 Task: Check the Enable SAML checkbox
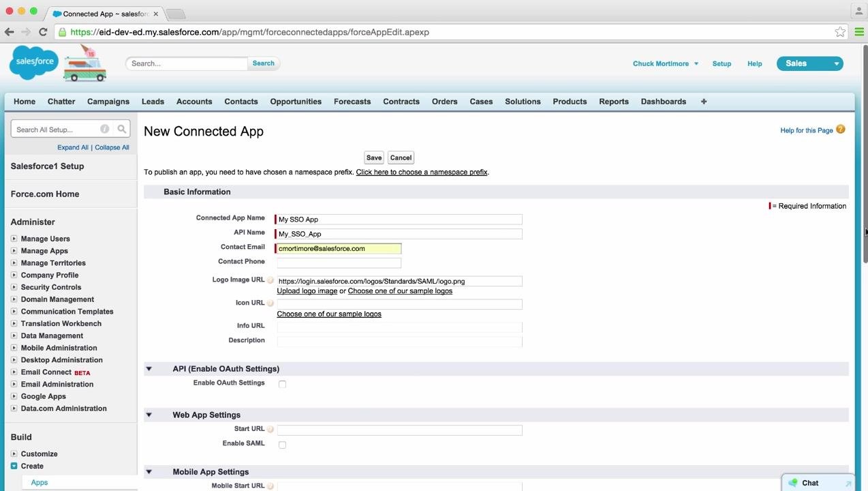click(x=282, y=445)
